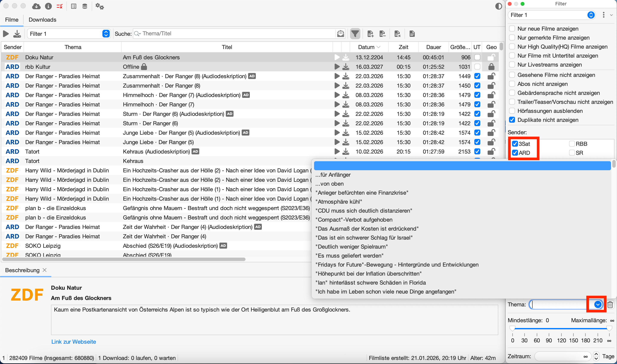
Task: Enable 'Nur neue Filme anzeigen' checkbox
Action: [512, 29]
